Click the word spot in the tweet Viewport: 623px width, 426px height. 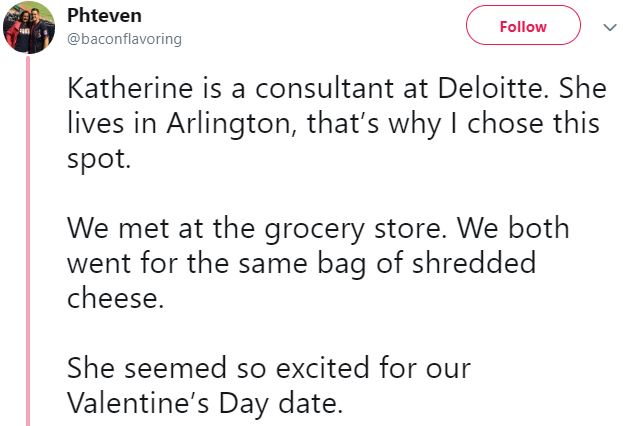click(98, 160)
